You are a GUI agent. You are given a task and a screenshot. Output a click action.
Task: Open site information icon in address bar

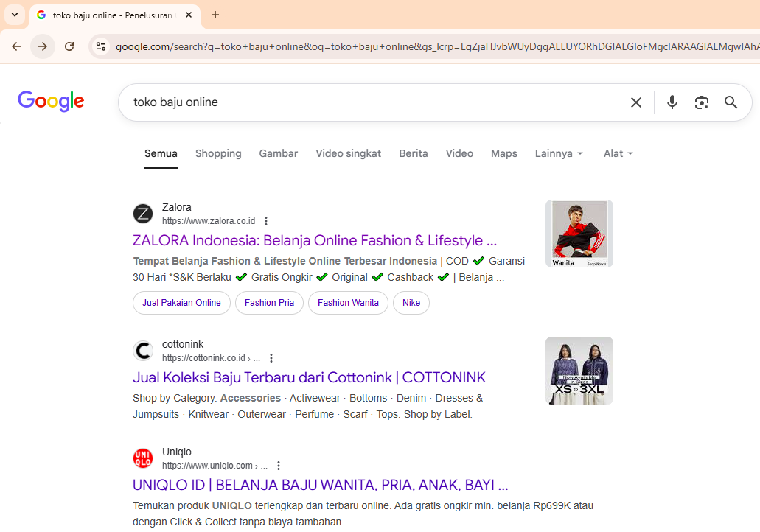click(101, 46)
